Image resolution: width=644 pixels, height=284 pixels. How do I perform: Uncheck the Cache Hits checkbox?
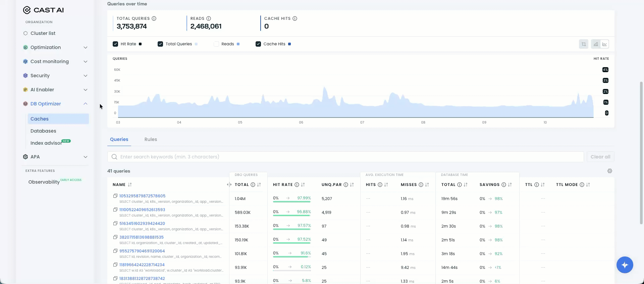coord(258,44)
